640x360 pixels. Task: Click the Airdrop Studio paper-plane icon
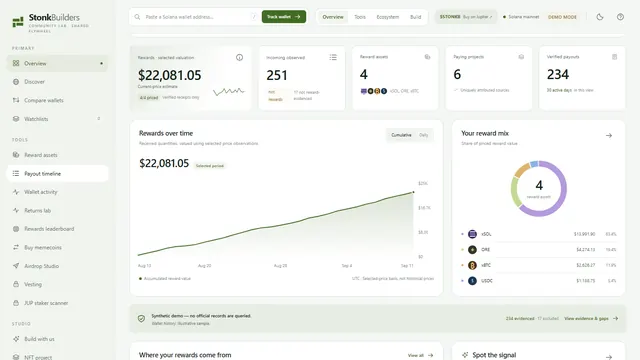16,266
